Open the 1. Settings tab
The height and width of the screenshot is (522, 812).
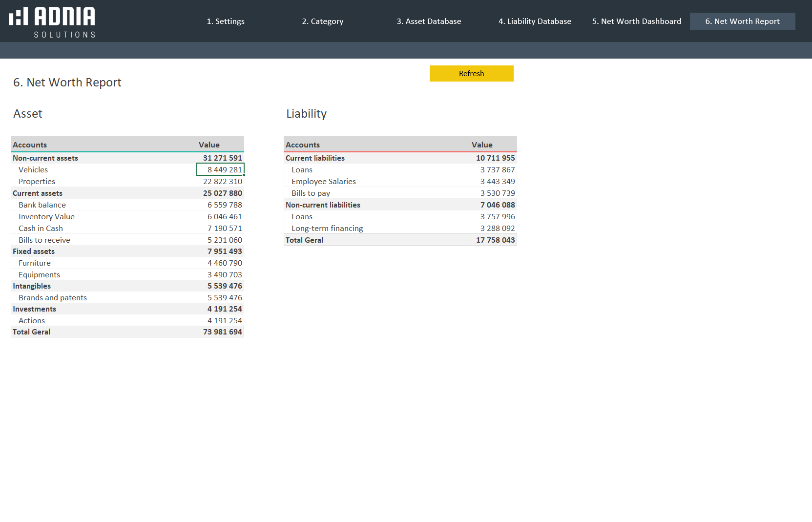pyautogui.click(x=225, y=21)
